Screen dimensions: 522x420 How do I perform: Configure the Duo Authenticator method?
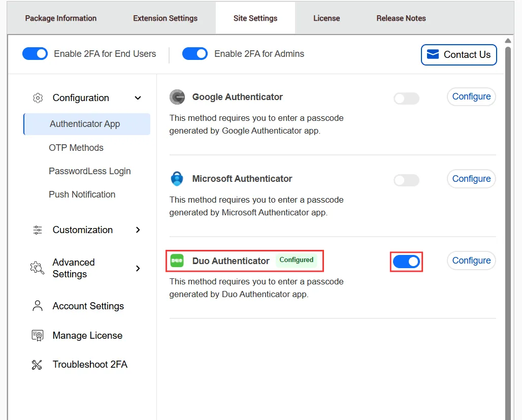[471, 261]
